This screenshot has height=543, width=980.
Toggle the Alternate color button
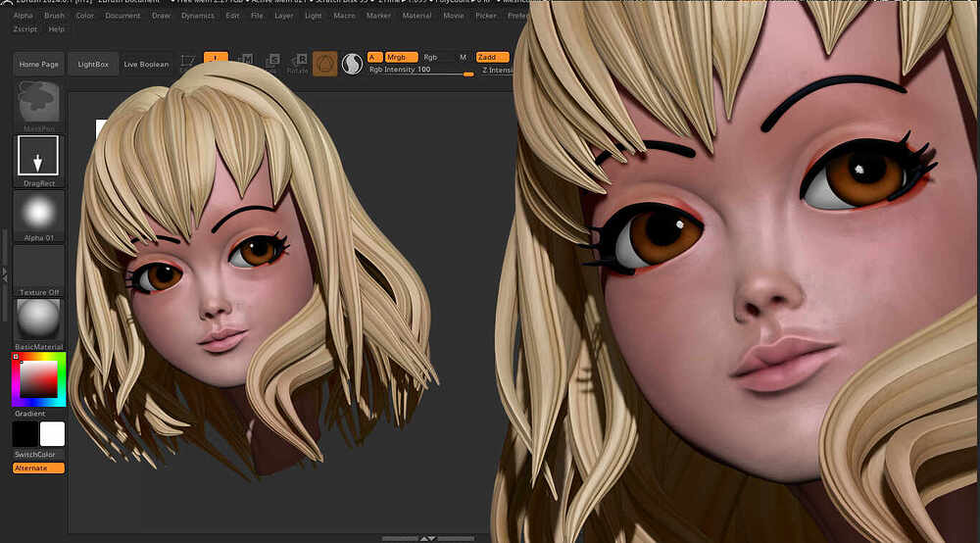(38, 468)
